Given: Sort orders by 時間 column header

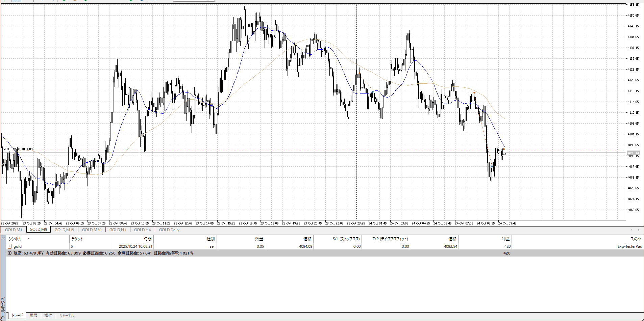Looking at the screenshot, I should pyautogui.click(x=148, y=239).
